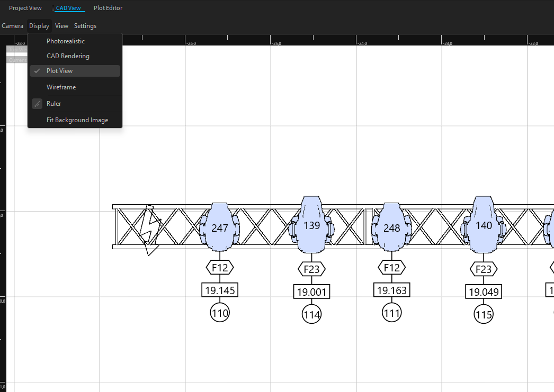Click the F23 hexagon label under fixture 139
Screen dimensions: 554x392
pyautogui.click(x=311, y=269)
